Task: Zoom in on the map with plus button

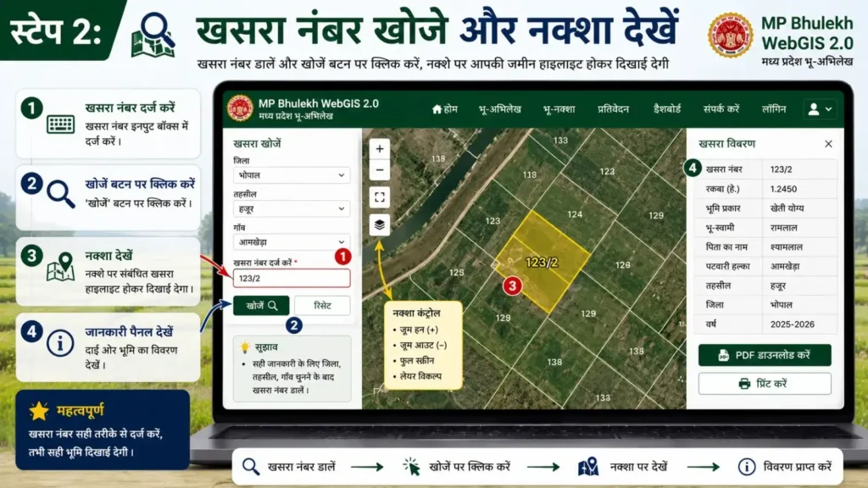Action: tap(380, 149)
